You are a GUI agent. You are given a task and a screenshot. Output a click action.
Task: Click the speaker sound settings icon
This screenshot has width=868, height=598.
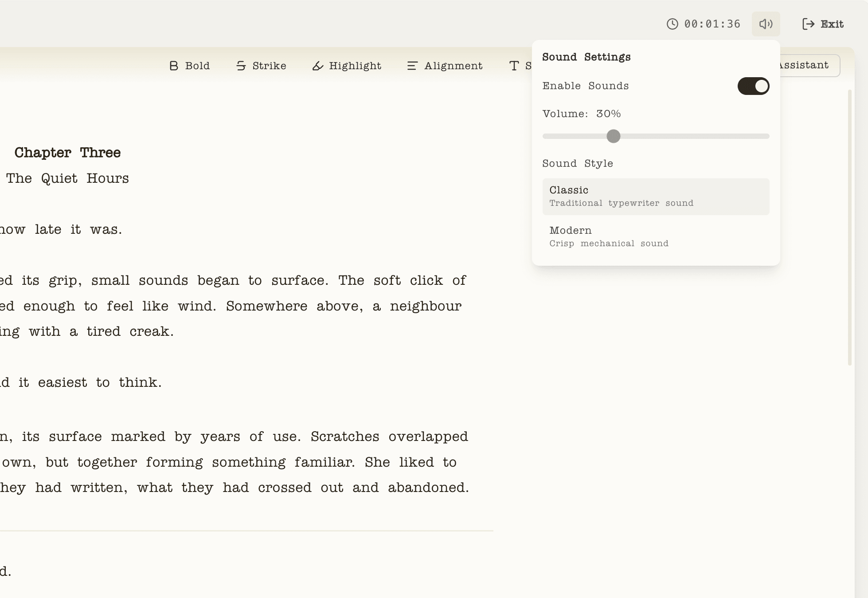point(766,24)
